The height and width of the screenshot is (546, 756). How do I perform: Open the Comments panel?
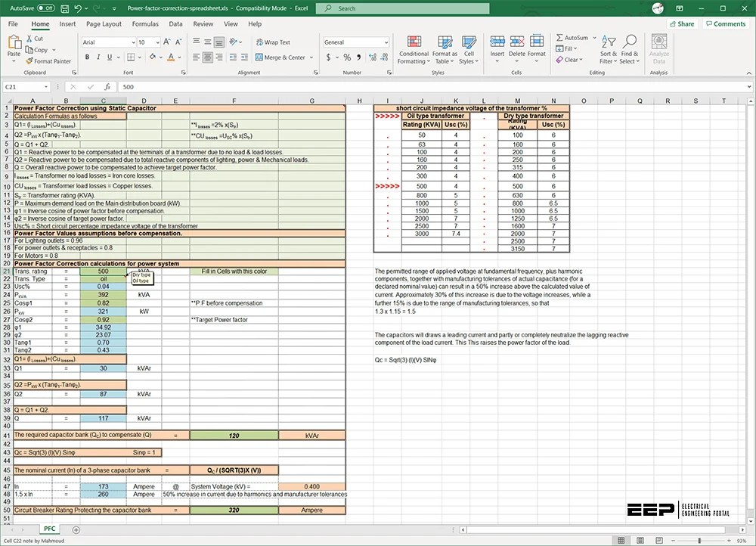click(x=725, y=23)
